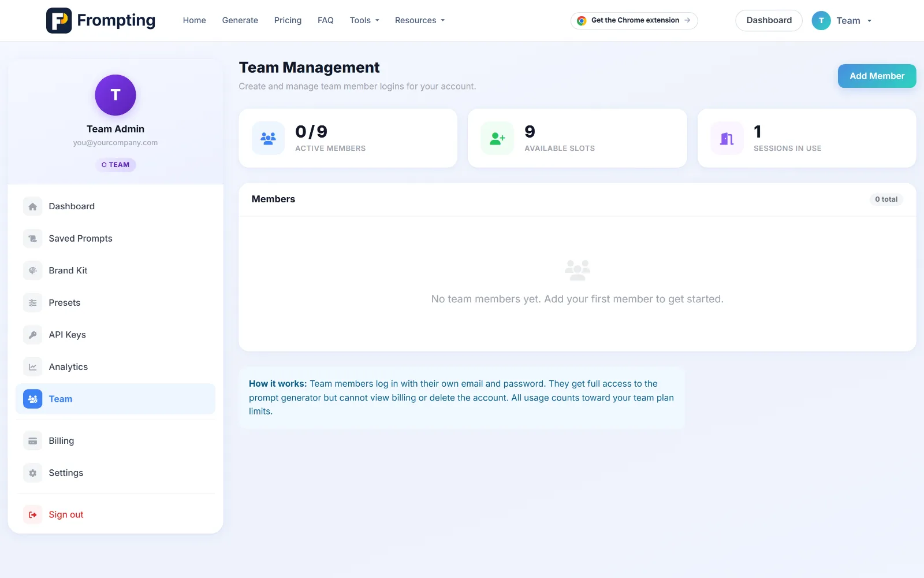Image resolution: width=924 pixels, height=578 pixels.
Task: Select Presets label in the sidebar
Action: pyautogui.click(x=65, y=303)
